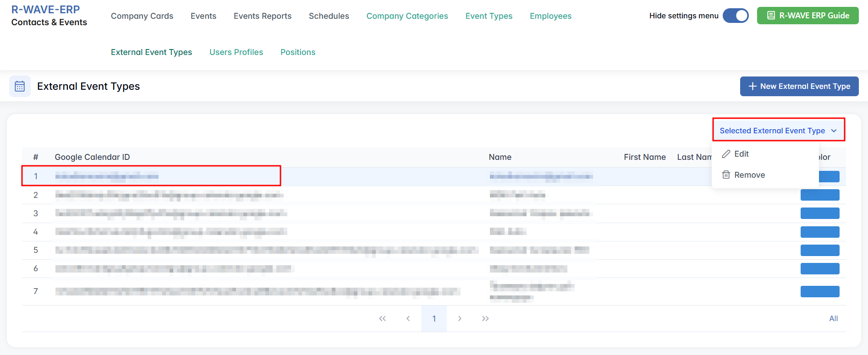Show All records link in pagination

click(833, 318)
